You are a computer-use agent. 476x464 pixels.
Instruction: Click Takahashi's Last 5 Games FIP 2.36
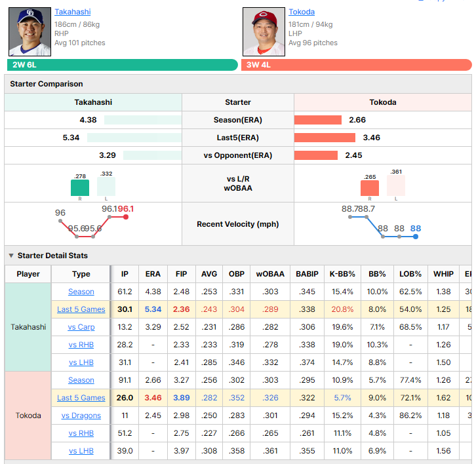pyautogui.click(x=181, y=309)
